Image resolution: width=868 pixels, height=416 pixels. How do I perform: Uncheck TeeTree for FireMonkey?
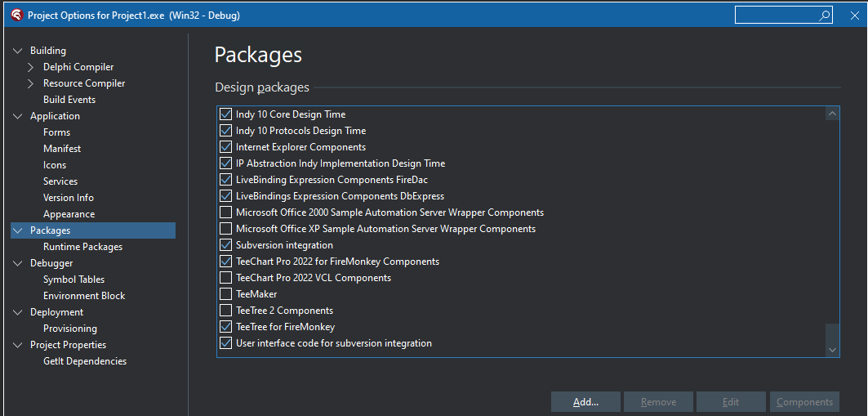(226, 327)
